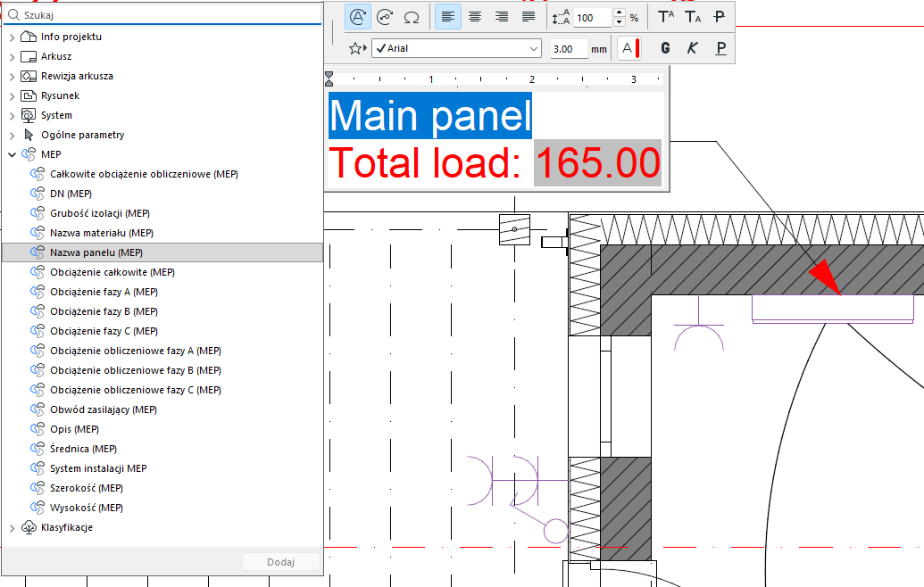Toggle italic (K) formatting
This screenshot has width=924, height=587.
pyautogui.click(x=693, y=48)
